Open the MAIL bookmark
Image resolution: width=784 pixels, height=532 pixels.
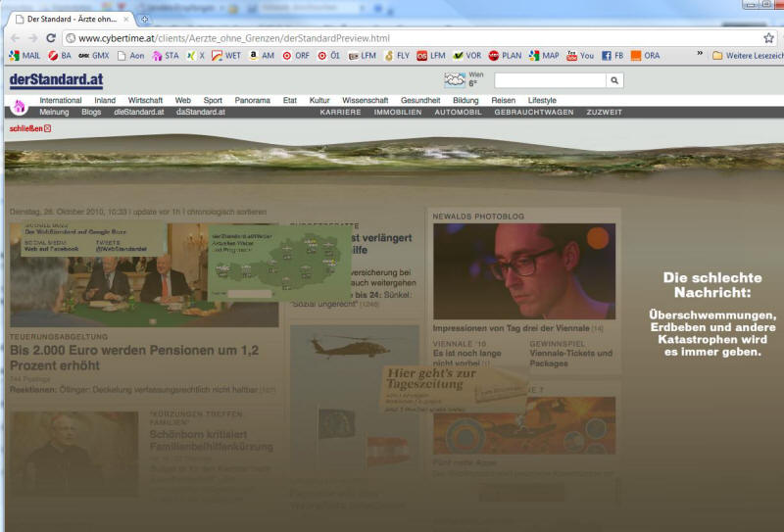tap(25, 56)
